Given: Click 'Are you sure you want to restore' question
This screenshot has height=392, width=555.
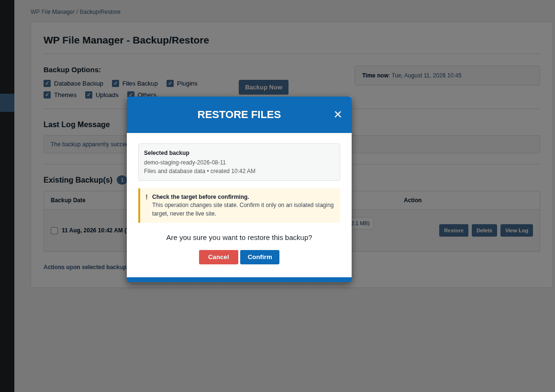Looking at the screenshot, I should click(239, 238).
